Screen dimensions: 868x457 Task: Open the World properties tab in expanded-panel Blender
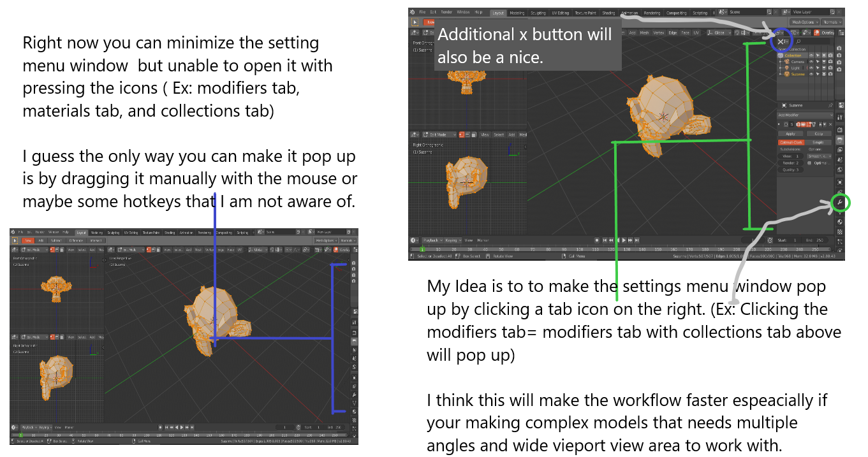(840, 170)
